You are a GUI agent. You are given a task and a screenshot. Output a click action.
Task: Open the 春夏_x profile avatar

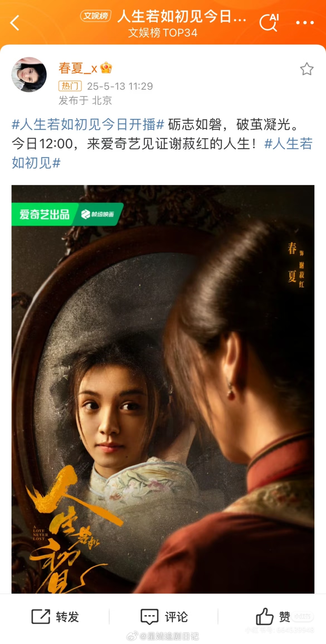tap(29, 74)
